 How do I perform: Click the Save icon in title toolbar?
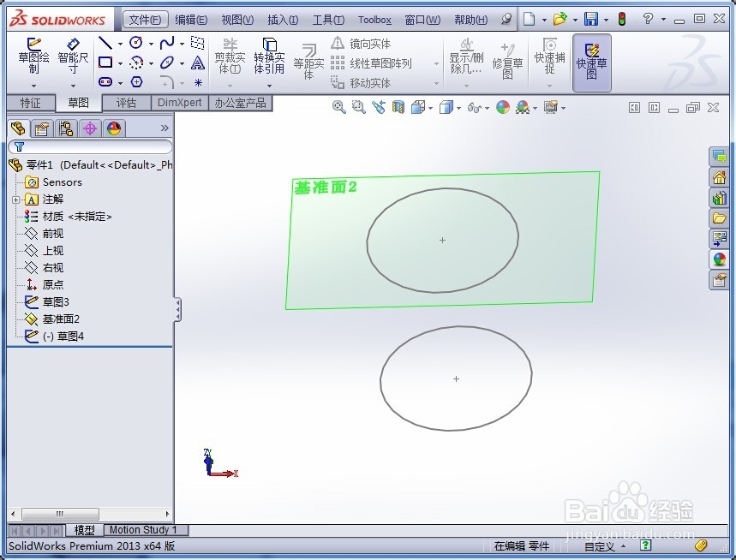click(x=591, y=19)
